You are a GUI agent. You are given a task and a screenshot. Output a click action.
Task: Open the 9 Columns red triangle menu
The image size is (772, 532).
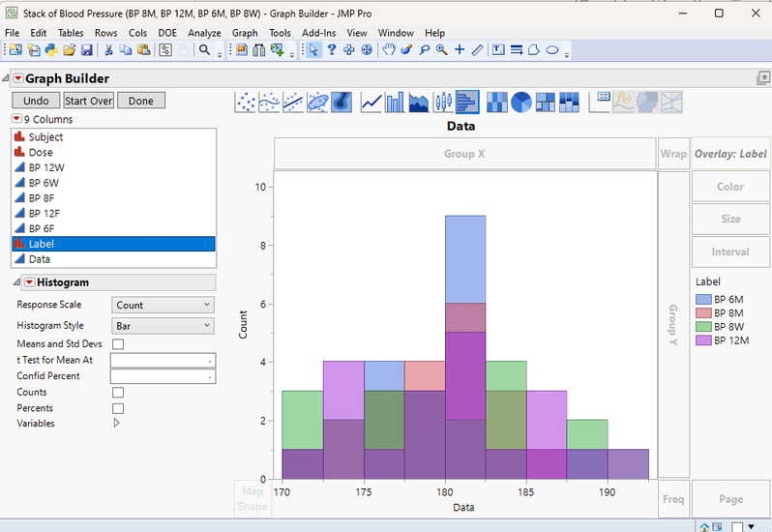[16, 119]
